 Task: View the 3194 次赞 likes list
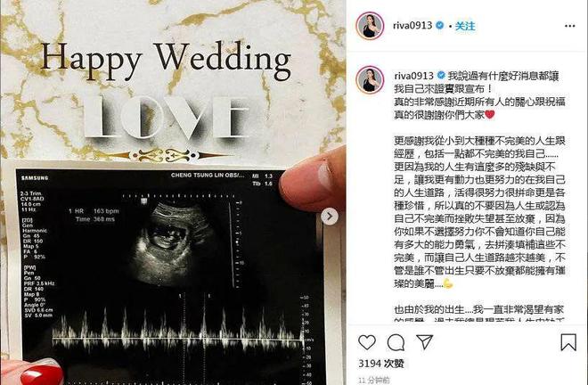pos(381,364)
